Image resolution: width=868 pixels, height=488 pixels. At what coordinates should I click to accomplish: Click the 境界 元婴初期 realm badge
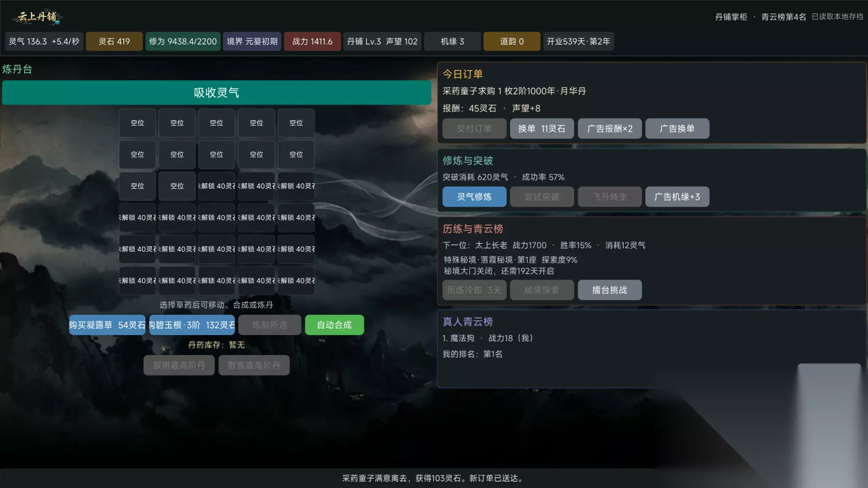pos(252,42)
